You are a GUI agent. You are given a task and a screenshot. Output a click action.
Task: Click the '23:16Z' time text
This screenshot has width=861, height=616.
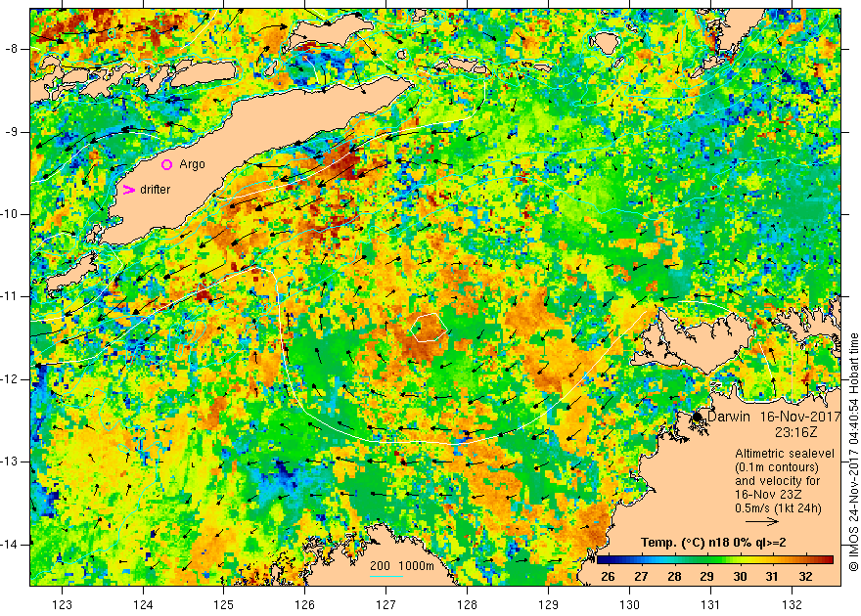(x=795, y=432)
